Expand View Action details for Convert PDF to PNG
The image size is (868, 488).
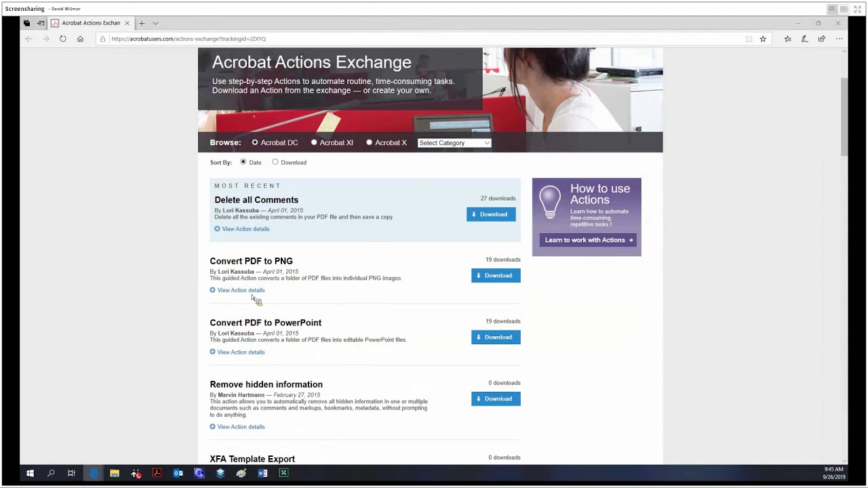coord(237,290)
